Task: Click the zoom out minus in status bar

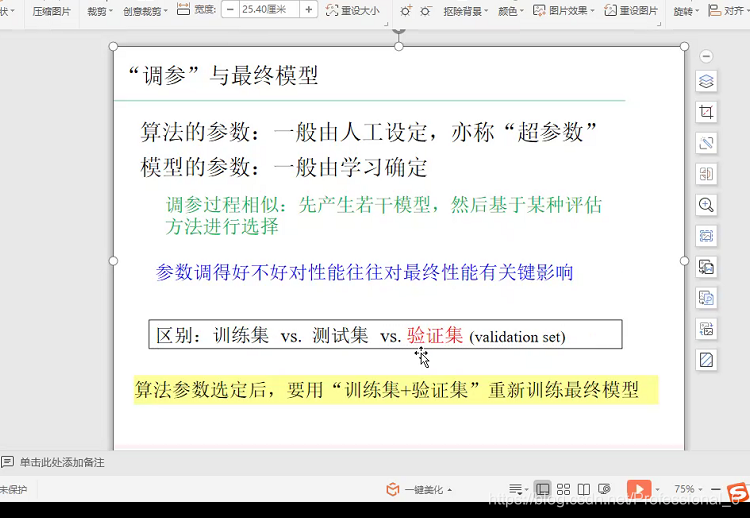Action: pyautogui.click(x=716, y=489)
